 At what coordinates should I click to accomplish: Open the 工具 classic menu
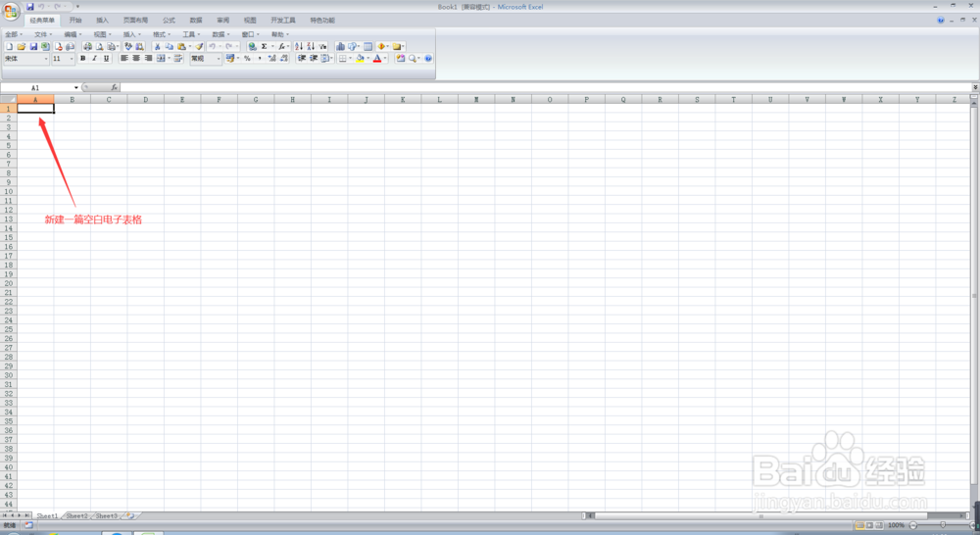(x=191, y=34)
